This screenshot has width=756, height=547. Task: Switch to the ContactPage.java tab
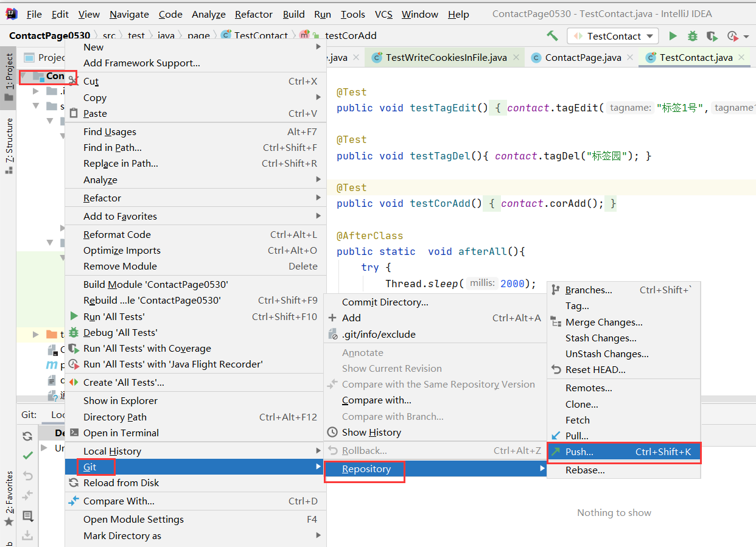[583, 58]
